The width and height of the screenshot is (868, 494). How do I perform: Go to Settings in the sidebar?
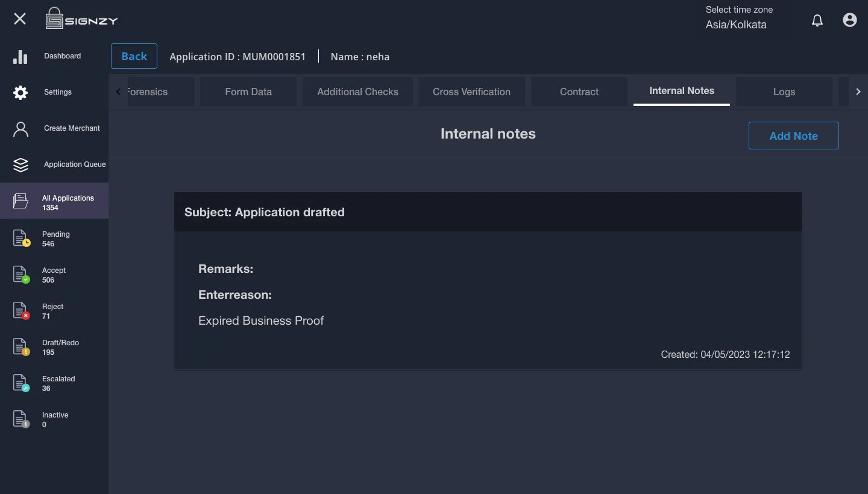click(54, 92)
